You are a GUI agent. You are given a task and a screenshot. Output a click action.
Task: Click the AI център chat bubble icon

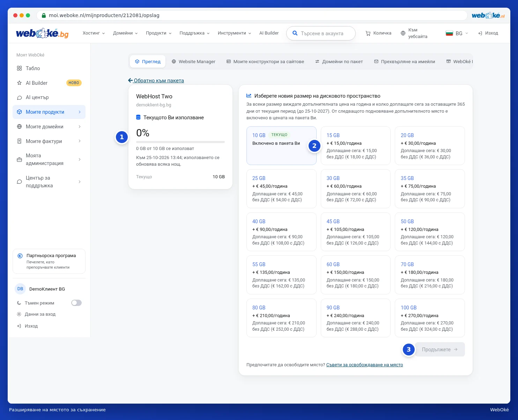coord(20,97)
